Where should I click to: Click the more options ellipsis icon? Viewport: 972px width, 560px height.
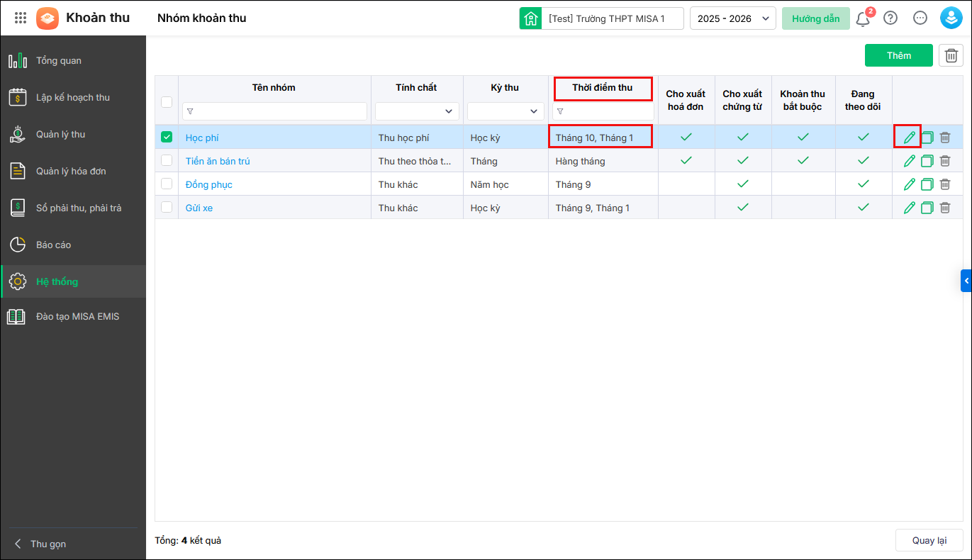pyautogui.click(x=920, y=18)
